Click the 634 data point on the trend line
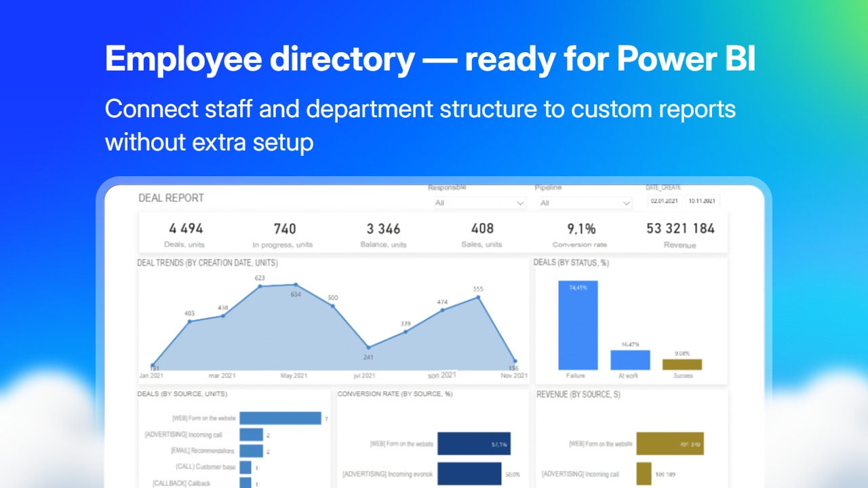 (x=296, y=285)
